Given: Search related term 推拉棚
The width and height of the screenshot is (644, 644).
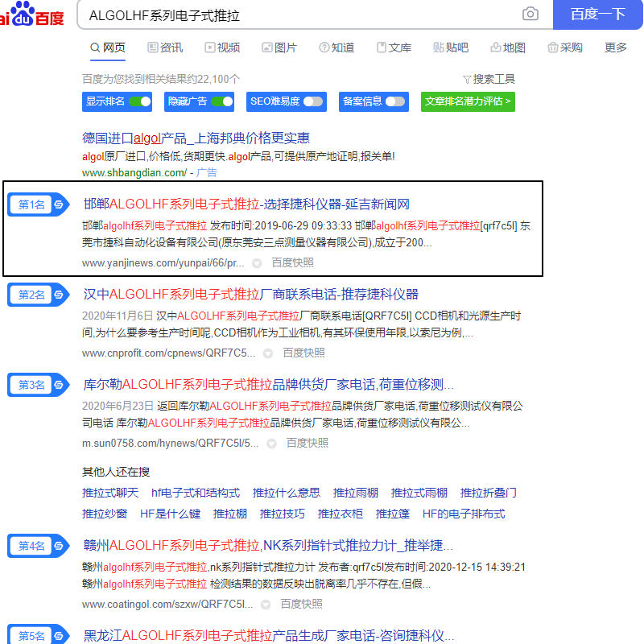Looking at the screenshot, I should [x=230, y=514].
